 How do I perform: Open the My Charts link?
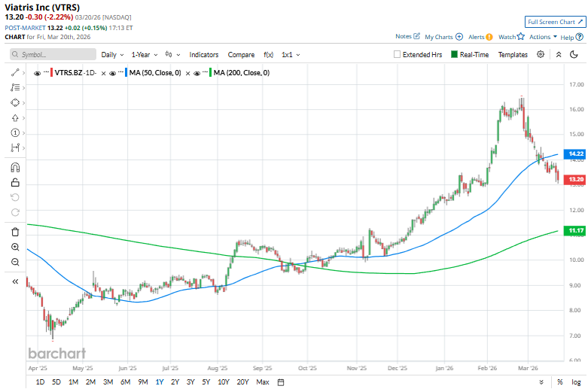[443, 36]
